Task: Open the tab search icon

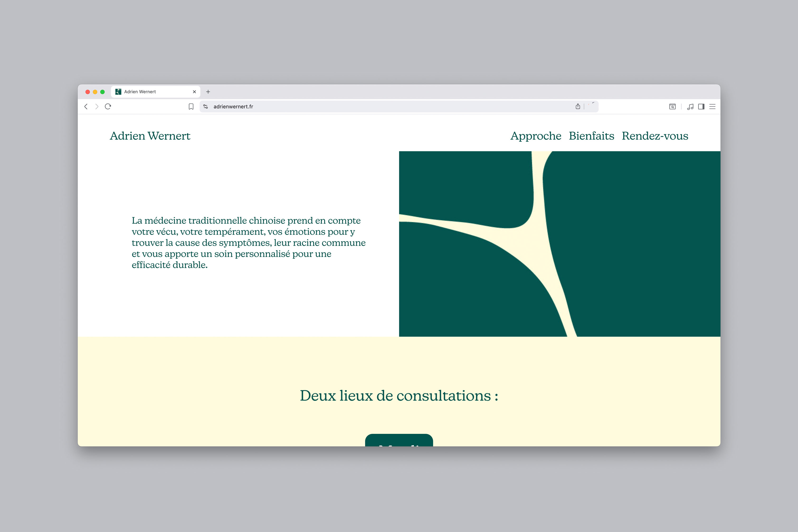Action: pos(672,107)
